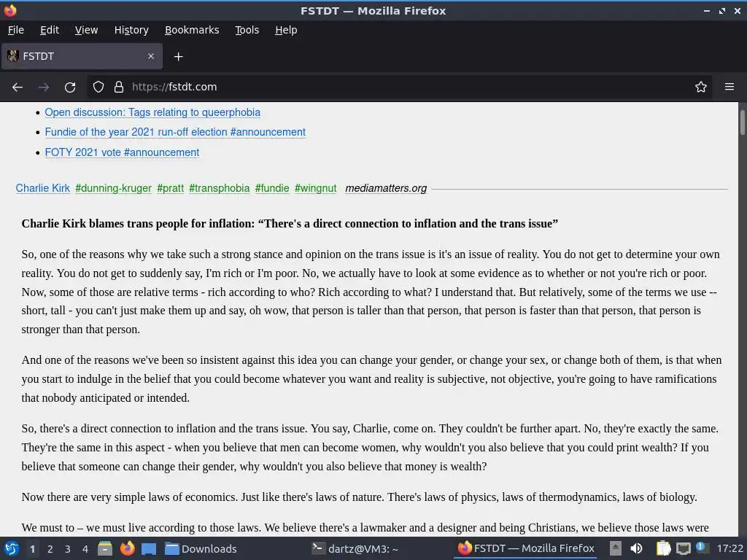Open the History menu
Viewport: 747px width, 560px height.
[x=131, y=30]
